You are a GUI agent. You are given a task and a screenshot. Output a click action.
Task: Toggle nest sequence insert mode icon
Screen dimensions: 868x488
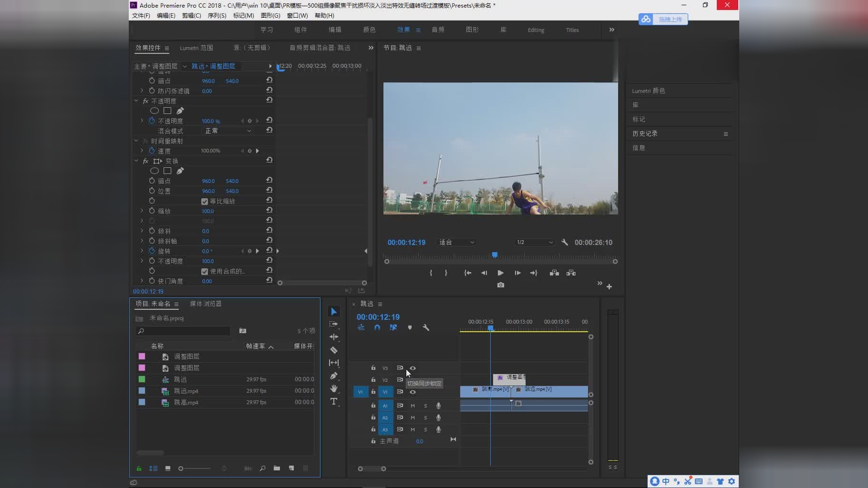pos(361,327)
